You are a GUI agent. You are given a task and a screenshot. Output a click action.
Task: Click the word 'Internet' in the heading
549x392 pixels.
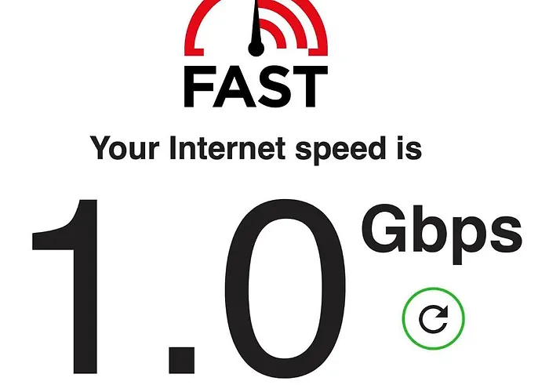pos(227,147)
